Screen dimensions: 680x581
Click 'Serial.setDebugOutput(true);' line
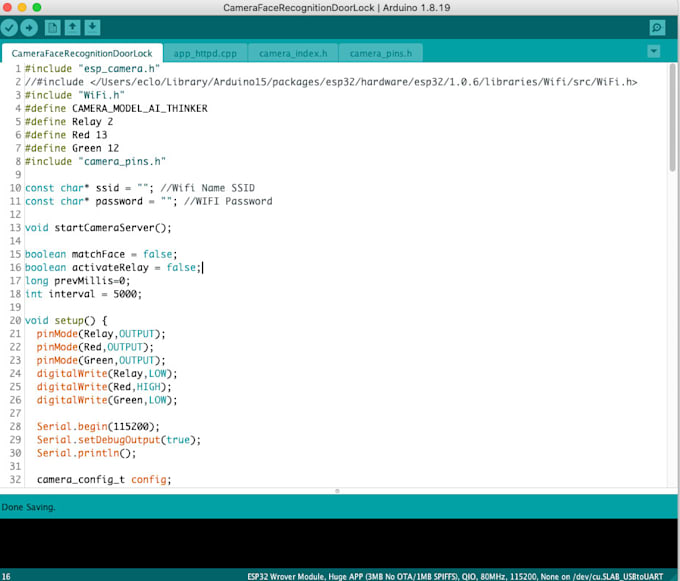tap(119, 440)
